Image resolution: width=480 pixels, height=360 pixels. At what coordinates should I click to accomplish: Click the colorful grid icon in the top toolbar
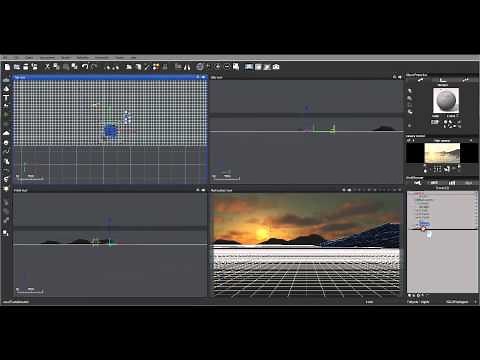[x=156, y=67]
